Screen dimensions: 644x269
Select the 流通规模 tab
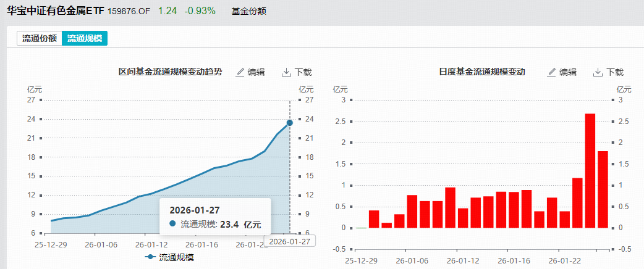85,38
